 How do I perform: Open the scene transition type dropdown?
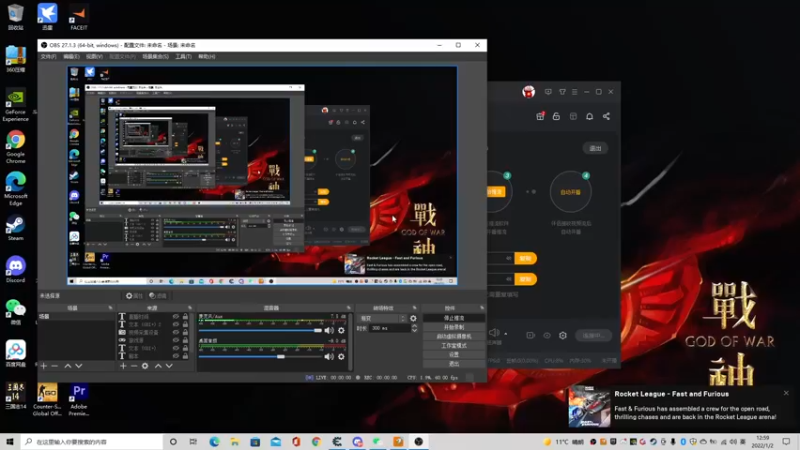click(382, 318)
